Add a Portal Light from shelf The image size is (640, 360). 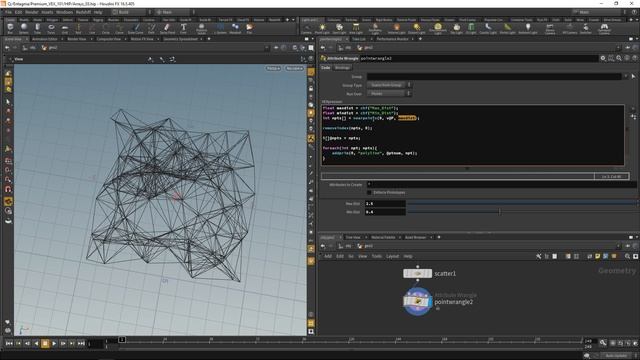click(x=507, y=28)
